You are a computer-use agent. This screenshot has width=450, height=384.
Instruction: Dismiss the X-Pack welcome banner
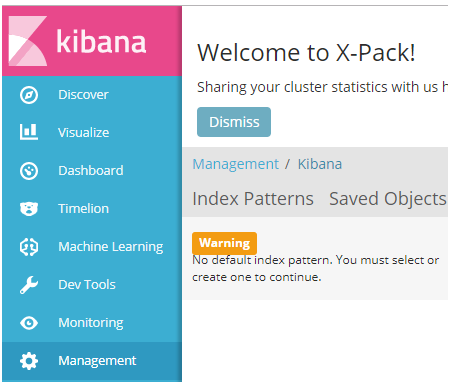[x=234, y=122]
